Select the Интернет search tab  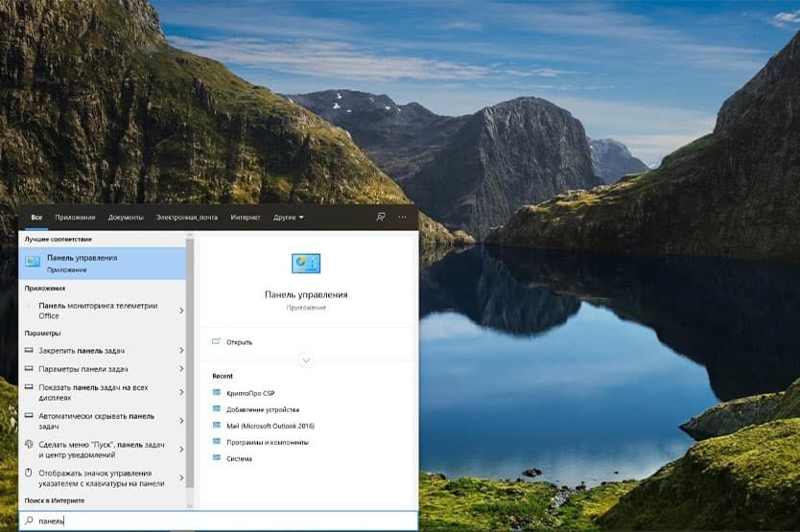tap(246, 218)
